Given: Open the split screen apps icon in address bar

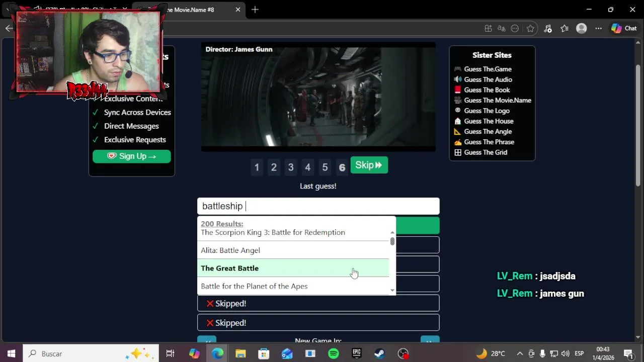Looking at the screenshot, I should (x=488, y=29).
